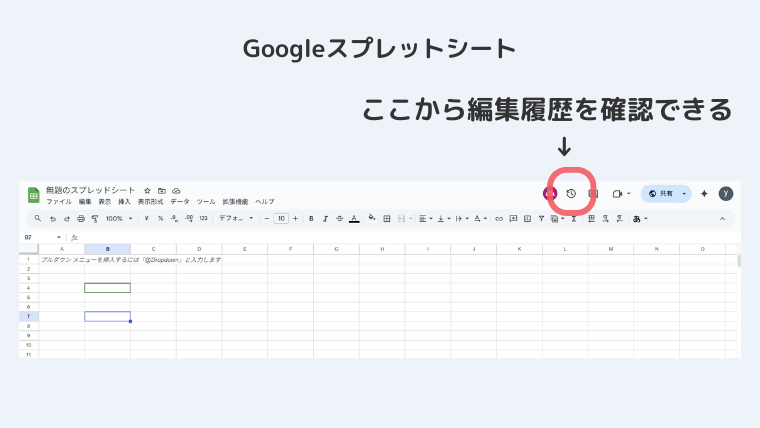Expand the share options arrow
Screen dimensions: 760x428
point(684,193)
